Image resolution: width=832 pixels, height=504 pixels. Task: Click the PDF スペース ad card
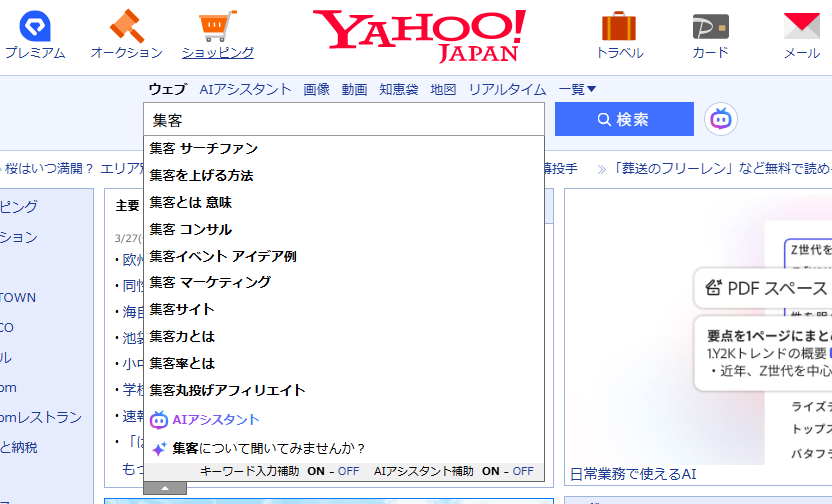[x=763, y=289]
